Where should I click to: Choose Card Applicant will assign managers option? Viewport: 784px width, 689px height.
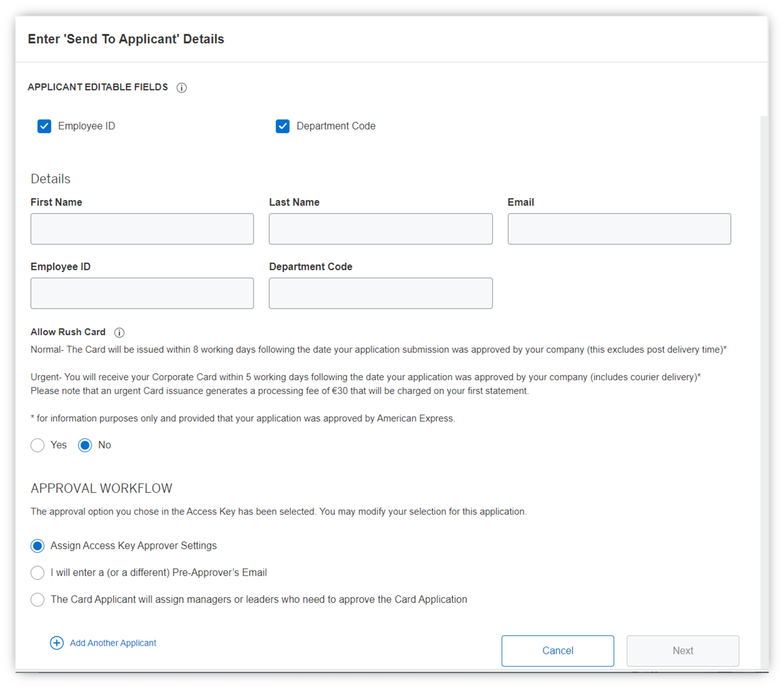tap(38, 599)
